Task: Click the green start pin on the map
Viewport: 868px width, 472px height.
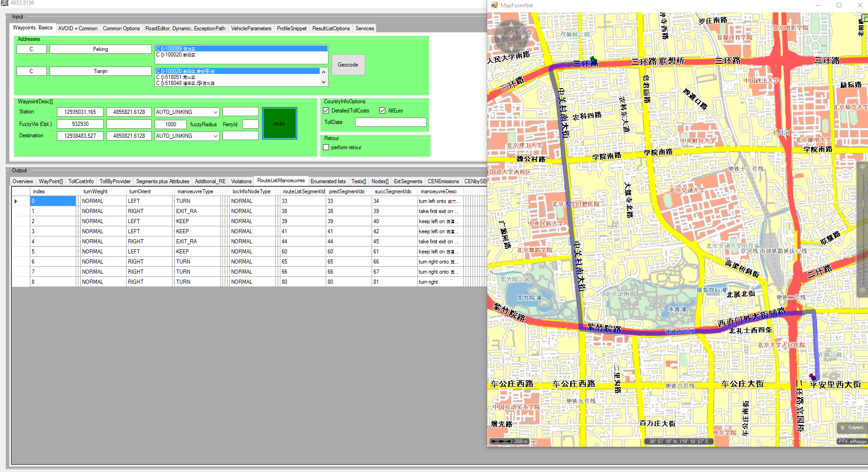Action: click(x=593, y=59)
